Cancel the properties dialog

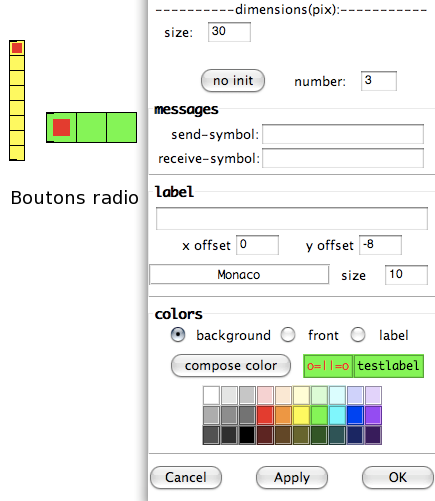[186, 477]
